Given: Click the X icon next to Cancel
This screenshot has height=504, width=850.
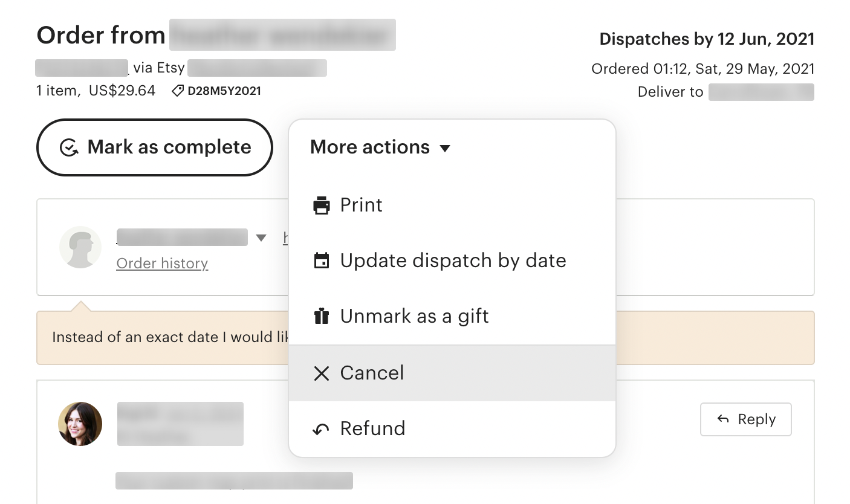Looking at the screenshot, I should pyautogui.click(x=322, y=373).
